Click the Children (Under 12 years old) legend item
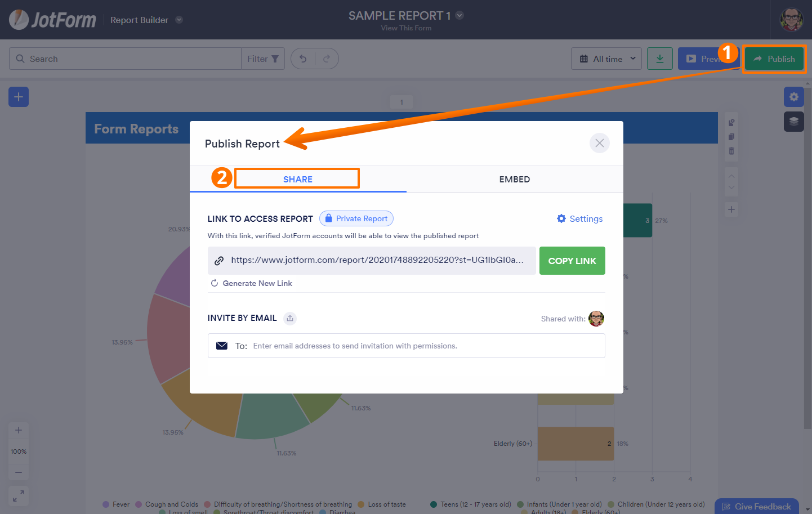Image resolution: width=812 pixels, height=514 pixels. coord(656,504)
